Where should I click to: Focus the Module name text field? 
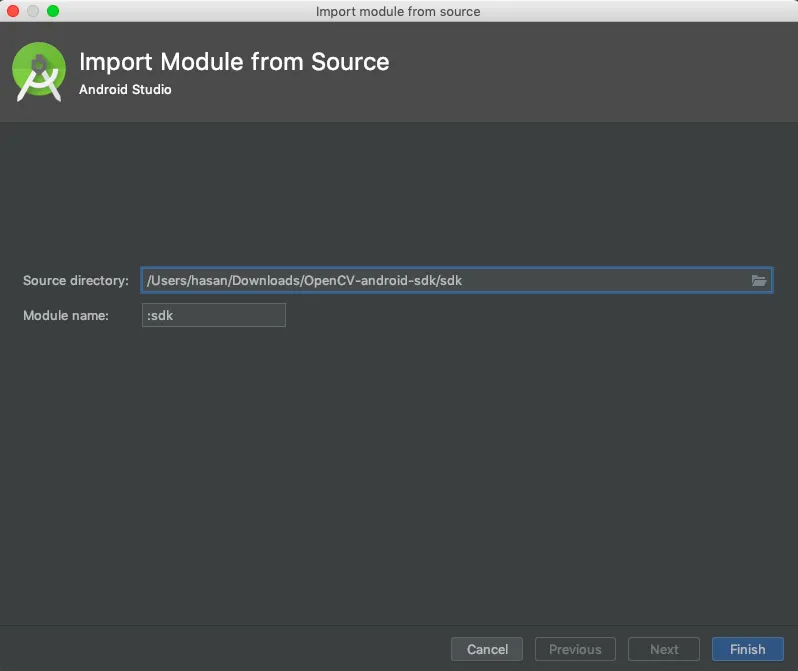pyautogui.click(x=213, y=315)
